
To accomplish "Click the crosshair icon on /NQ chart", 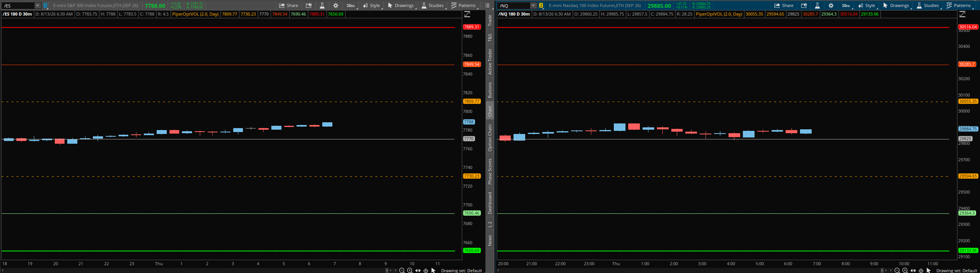I will click(921, 270).
